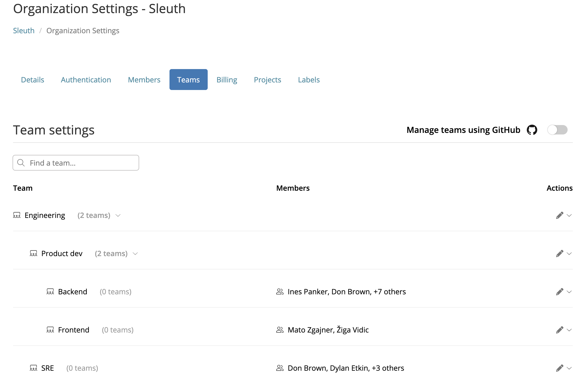This screenshot has width=588, height=383.
Task: Open actions dropdown arrow for Backend row
Action: pos(569,292)
